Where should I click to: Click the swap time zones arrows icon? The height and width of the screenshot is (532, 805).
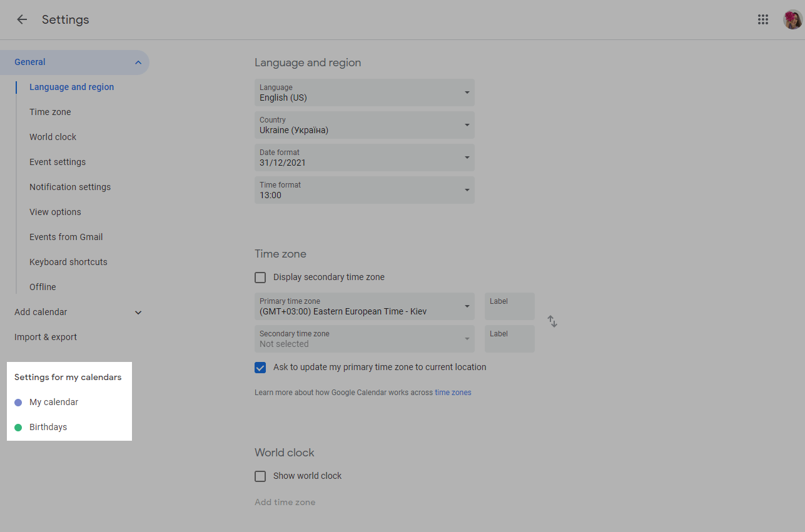pyautogui.click(x=552, y=321)
